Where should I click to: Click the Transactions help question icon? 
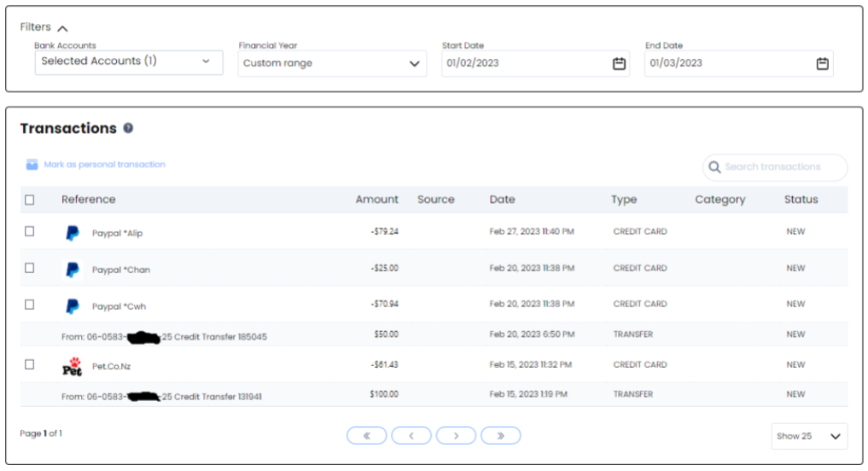pyautogui.click(x=128, y=128)
